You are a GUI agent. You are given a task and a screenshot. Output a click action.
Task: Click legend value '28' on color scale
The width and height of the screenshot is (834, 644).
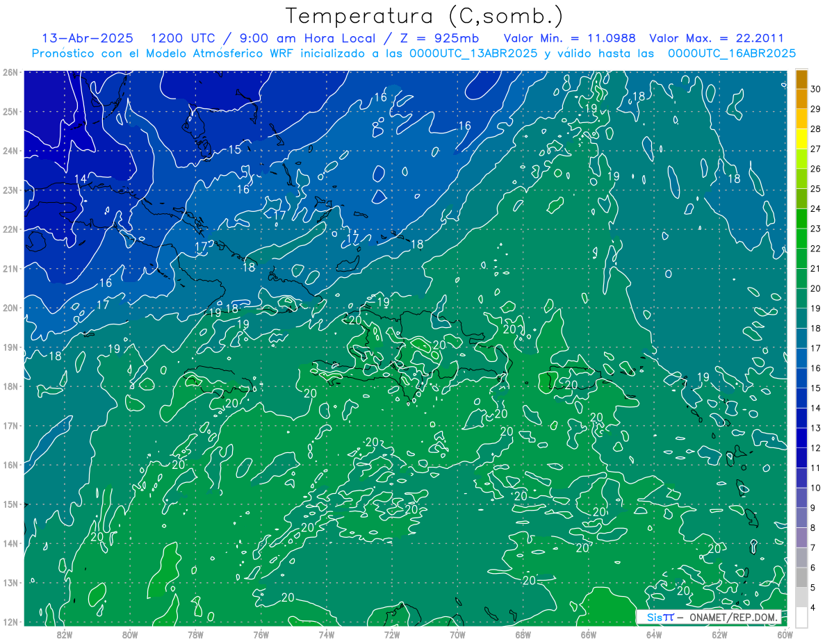[x=816, y=129]
